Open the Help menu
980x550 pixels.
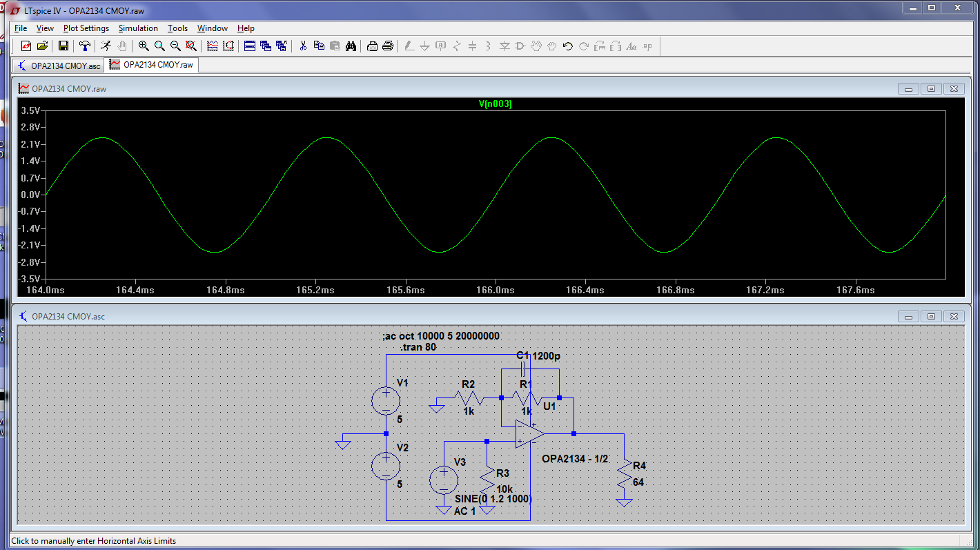(246, 28)
